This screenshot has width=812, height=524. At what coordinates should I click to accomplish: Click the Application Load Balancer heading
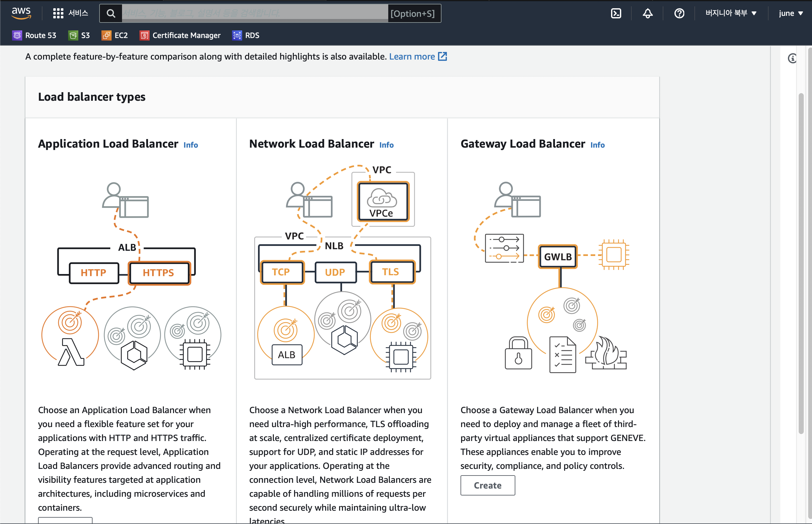click(x=108, y=144)
